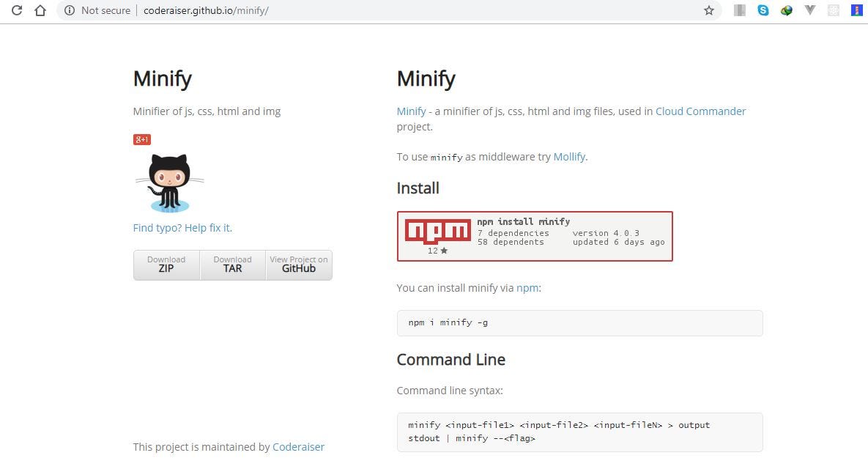Click the gray V extension icon
This screenshot has width=868, height=469.
809,10
